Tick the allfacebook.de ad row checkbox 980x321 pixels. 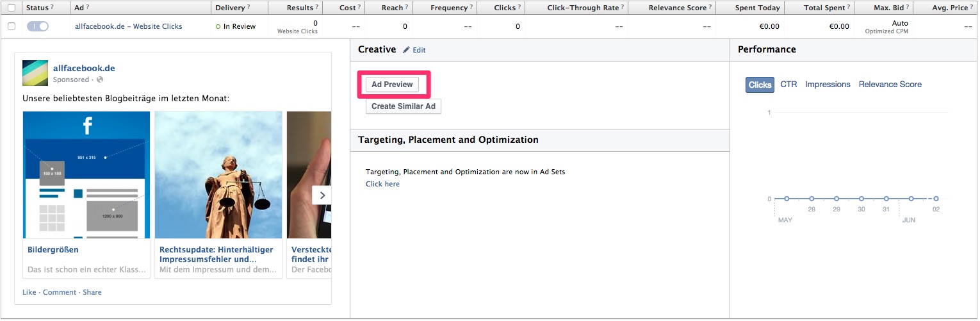(12, 26)
